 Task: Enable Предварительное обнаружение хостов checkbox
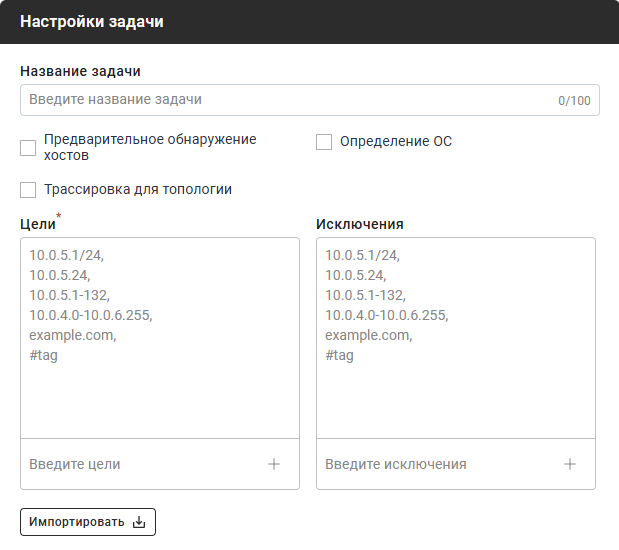click(28, 148)
